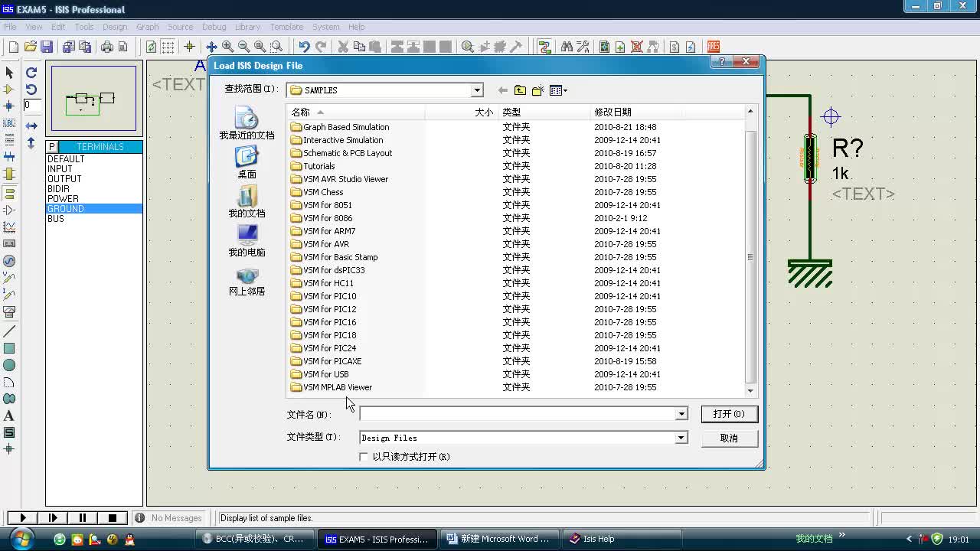Click the Cancel (取消) dialog button
Screen dimensions: 980x551
729,439
